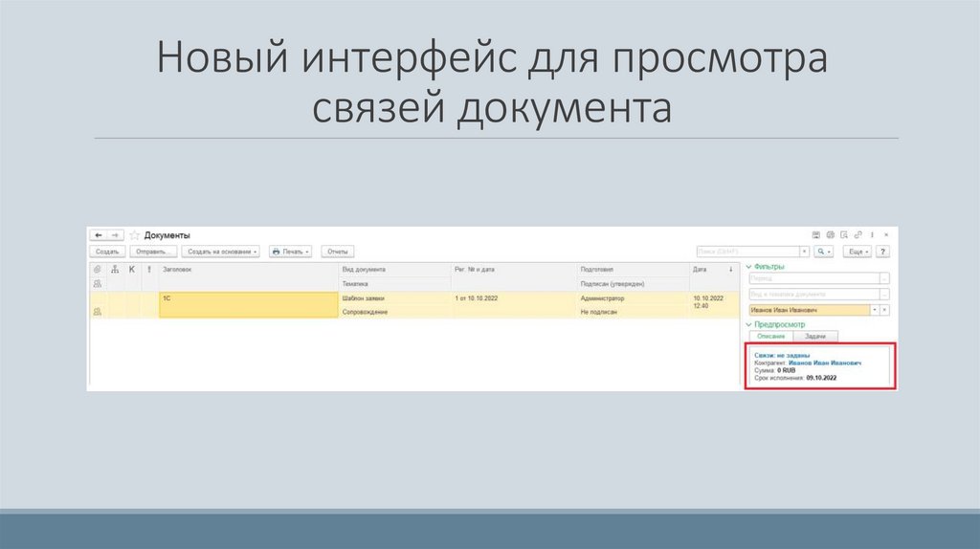Click the Отправить button
This screenshot has height=549, width=980.
(153, 252)
